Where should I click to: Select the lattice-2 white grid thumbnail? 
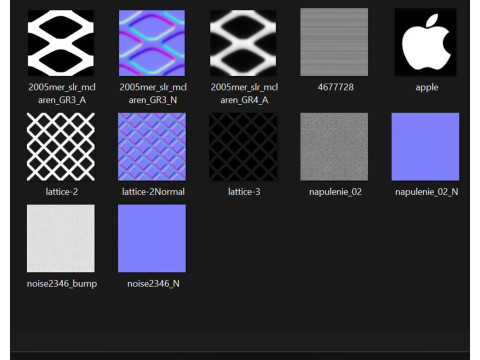tap(61, 147)
